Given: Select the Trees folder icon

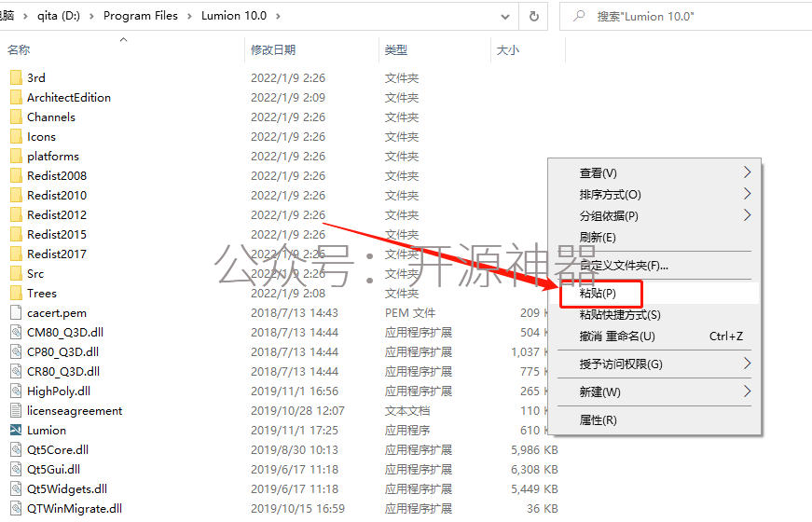Looking at the screenshot, I should pos(16,293).
